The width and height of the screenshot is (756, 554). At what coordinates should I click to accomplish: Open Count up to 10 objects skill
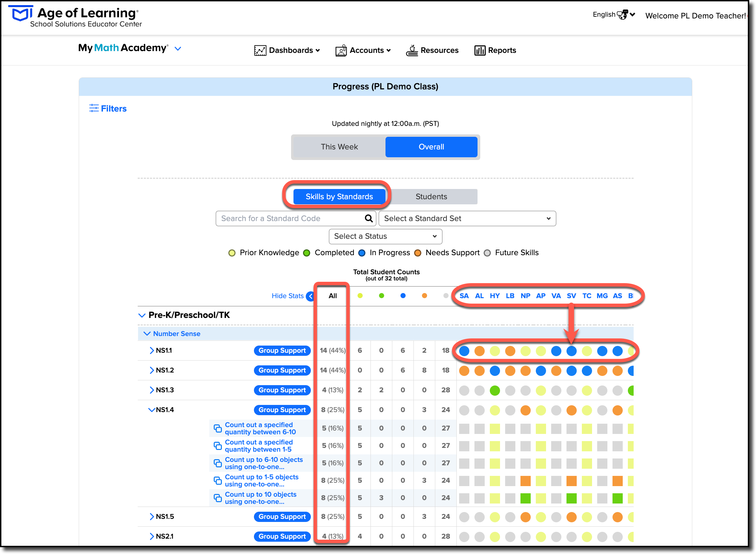tap(260, 498)
